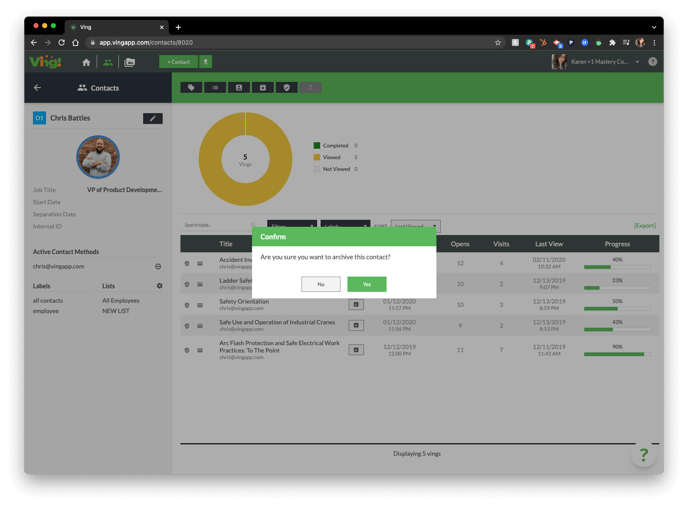This screenshot has height=506, width=688.
Task: Click archive icon in Arc Flash row
Action: [x=356, y=350]
